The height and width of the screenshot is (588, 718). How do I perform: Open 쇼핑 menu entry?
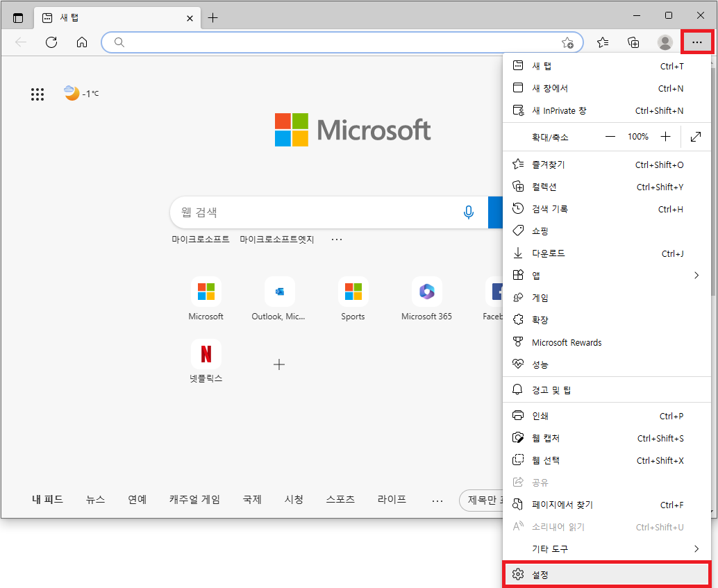[606, 230]
